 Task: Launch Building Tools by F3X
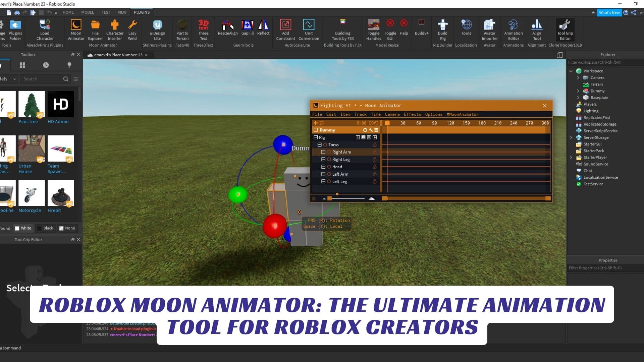[x=342, y=29]
